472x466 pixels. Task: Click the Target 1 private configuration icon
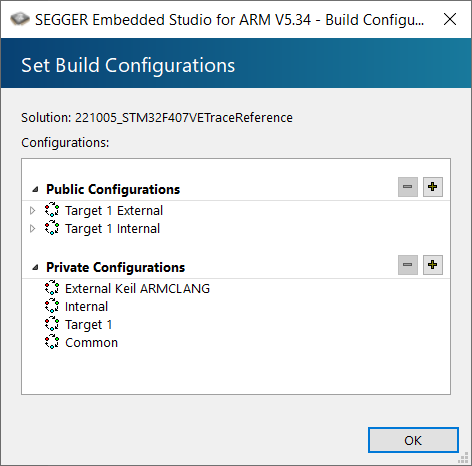(52, 324)
